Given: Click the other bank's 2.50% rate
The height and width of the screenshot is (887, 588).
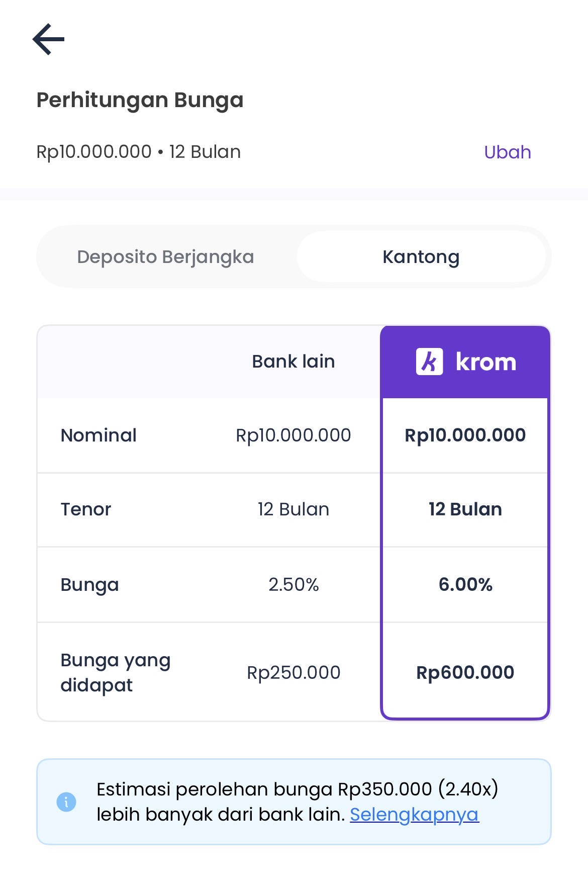Looking at the screenshot, I should (x=293, y=584).
